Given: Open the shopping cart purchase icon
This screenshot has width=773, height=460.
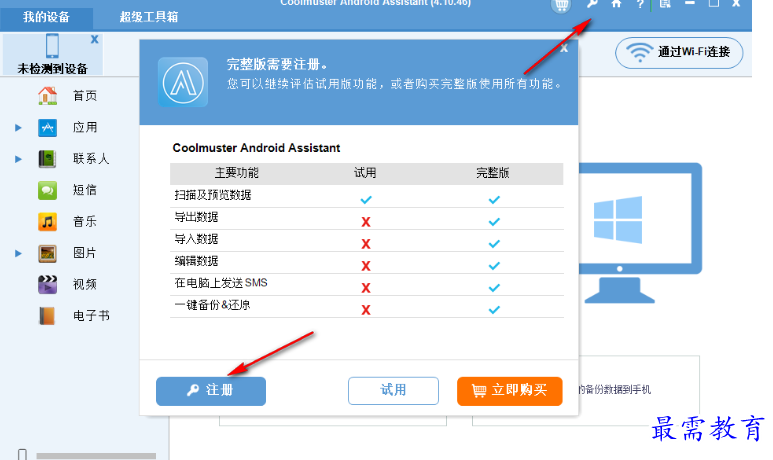Looking at the screenshot, I should click(561, 5).
